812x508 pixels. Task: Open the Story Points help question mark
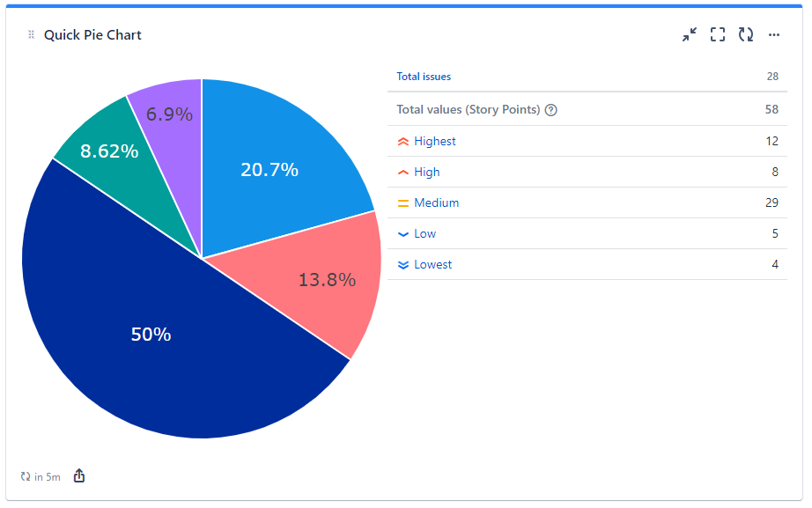(x=550, y=109)
